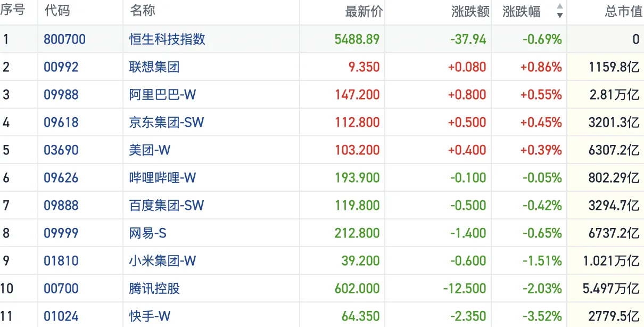Image resolution: width=644 pixels, height=327 pixels.
Task: Select latest price 5488.89
Action: (357, 39)
